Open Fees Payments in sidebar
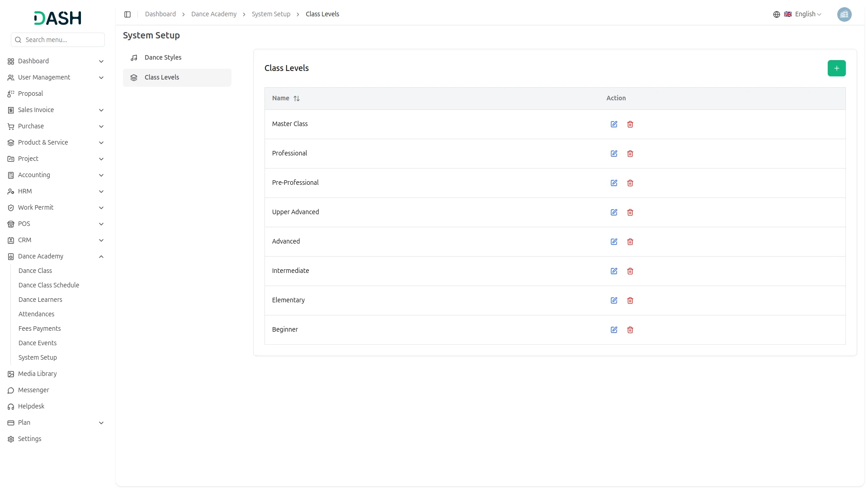This screenshot has height=488, width=868. pyautogui.click(x=39, y=328)
